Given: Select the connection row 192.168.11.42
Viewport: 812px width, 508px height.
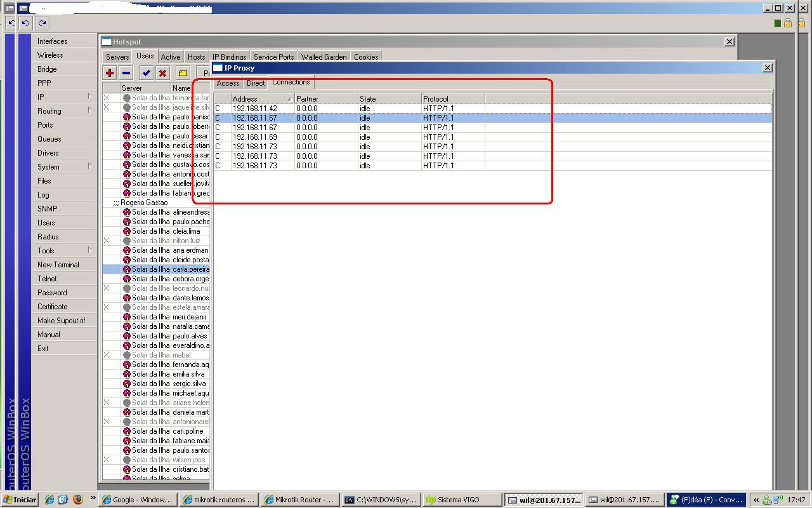Looking at the screenshot, I should [x=492, y=109].
